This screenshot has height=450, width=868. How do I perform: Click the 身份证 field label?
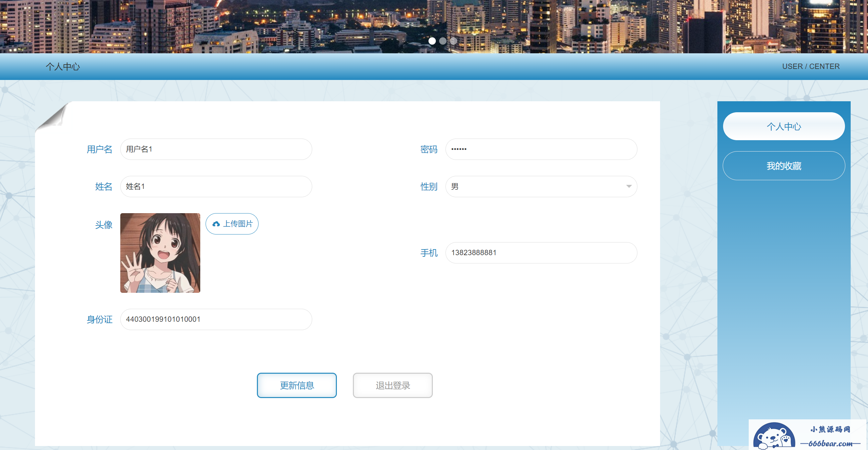(99, 319)
